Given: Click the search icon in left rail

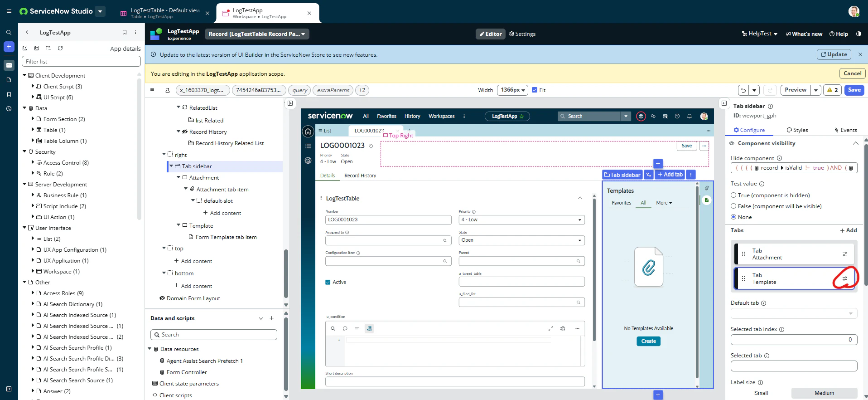Looking at the screenshot, I should [x=9, y=33].
